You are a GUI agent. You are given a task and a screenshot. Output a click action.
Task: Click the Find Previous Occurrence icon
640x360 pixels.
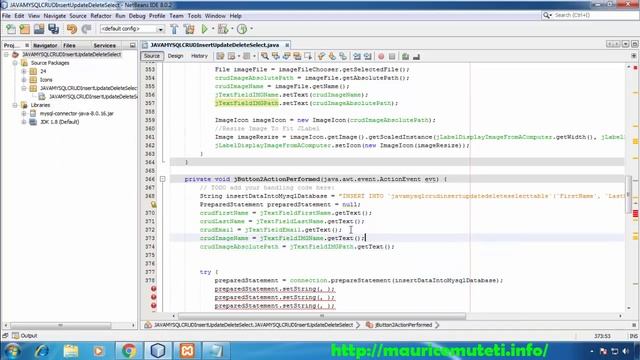pos(276,56)
